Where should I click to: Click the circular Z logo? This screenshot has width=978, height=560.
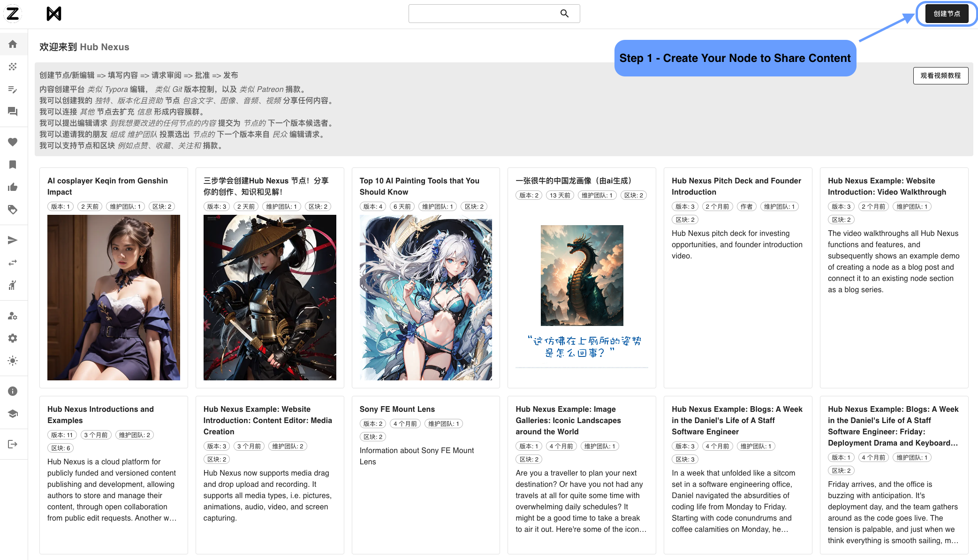click(13, 14)
